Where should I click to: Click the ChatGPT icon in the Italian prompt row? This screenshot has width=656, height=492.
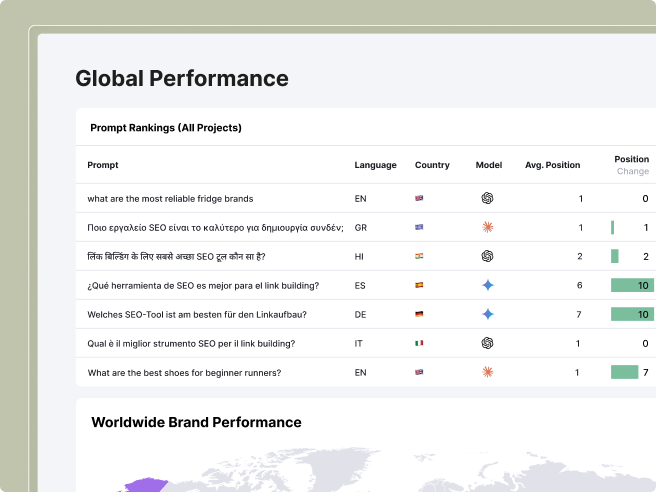488,343
